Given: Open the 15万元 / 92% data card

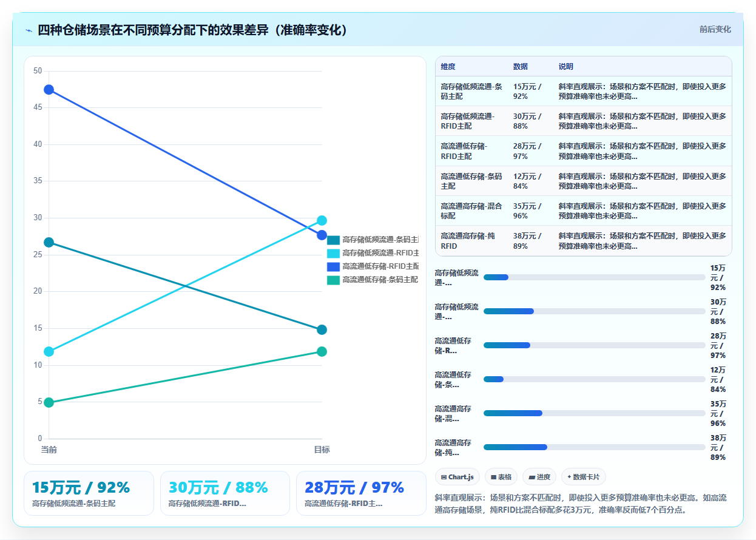Looking at the screenshot, I should 89,493.
